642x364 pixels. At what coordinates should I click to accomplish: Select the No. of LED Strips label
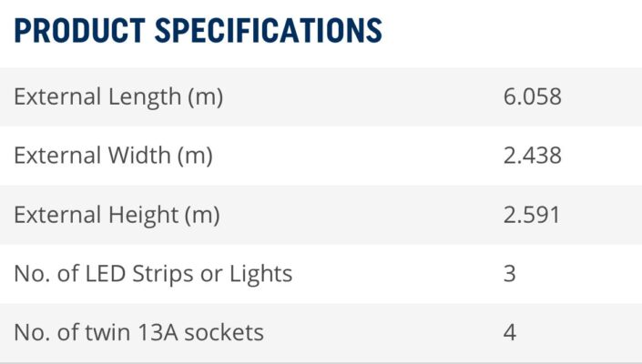tap(153, 273)
